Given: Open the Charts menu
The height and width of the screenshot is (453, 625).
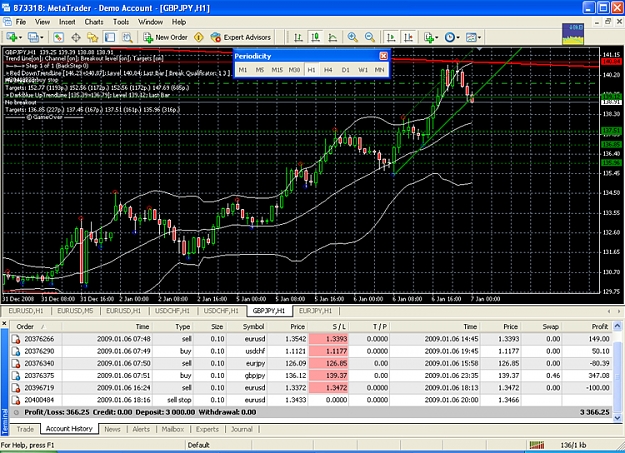Looking at the screenshot, I should [94, 22].
